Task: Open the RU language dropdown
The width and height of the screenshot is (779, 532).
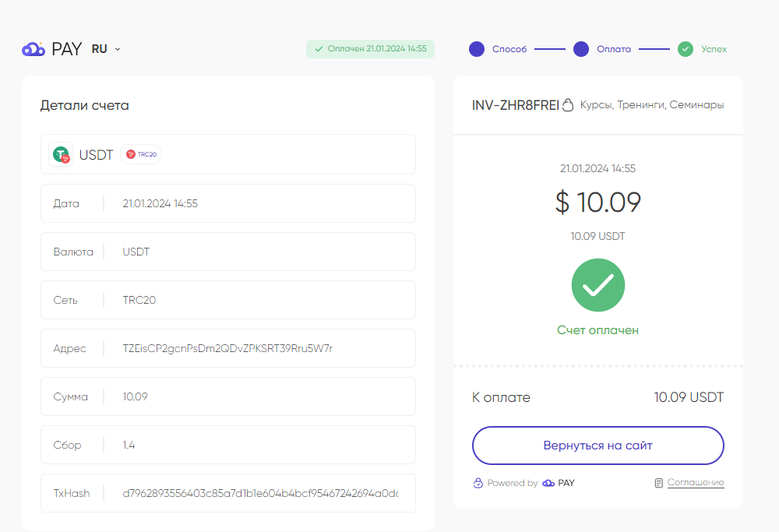Action: point(106,49)
